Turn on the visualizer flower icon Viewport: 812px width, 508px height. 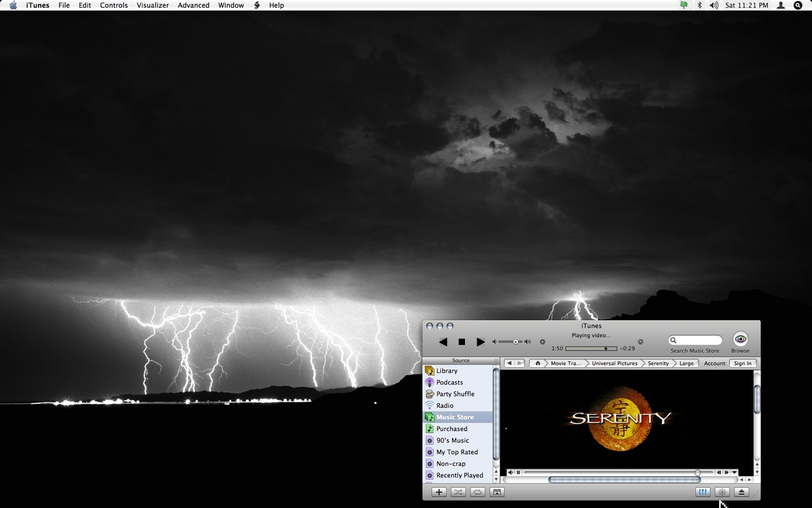pos(722,492)
